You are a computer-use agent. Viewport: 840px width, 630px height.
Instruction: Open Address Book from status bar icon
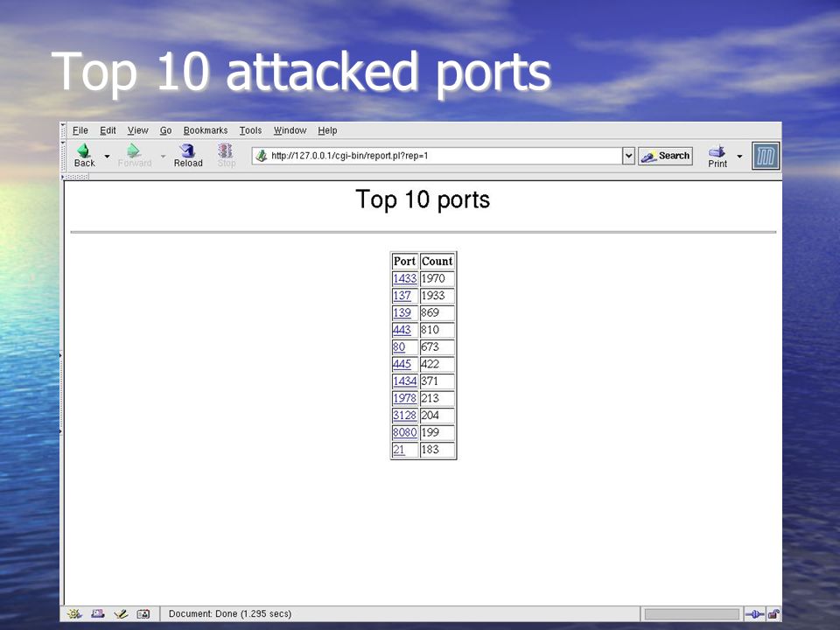click(x=143, y=614)
